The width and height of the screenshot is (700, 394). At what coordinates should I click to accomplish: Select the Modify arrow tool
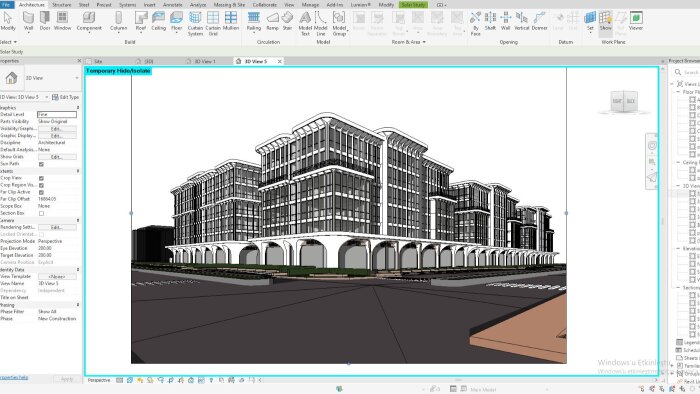pos(8,21)
